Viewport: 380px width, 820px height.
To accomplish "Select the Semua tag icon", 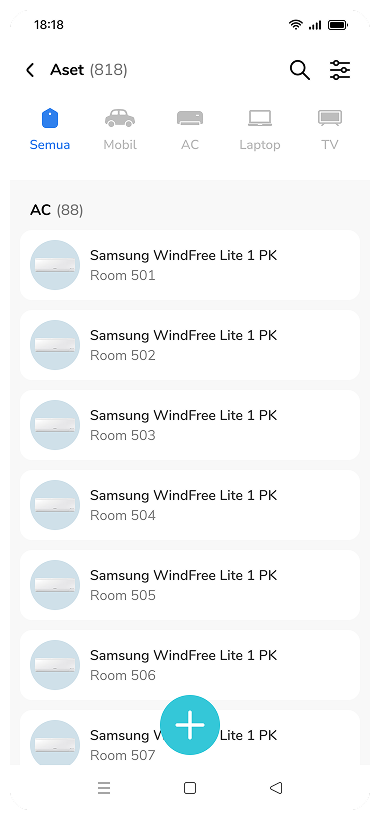I will [50, 118].
